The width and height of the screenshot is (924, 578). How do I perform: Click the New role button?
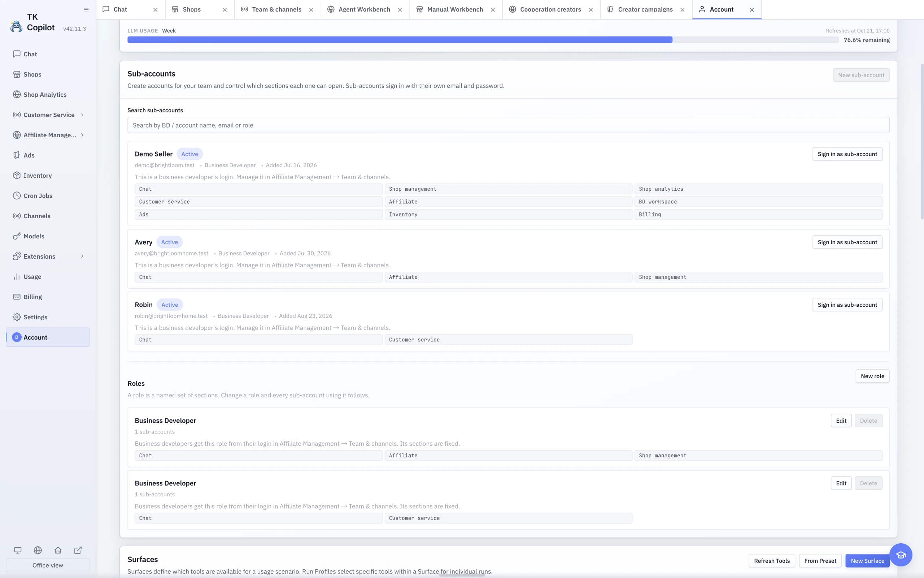[x=872, y=376]
